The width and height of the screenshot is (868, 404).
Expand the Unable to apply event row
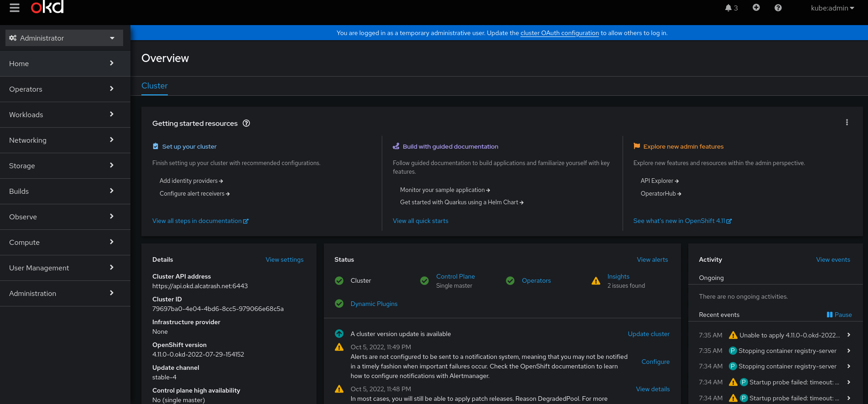click(848, 335)
